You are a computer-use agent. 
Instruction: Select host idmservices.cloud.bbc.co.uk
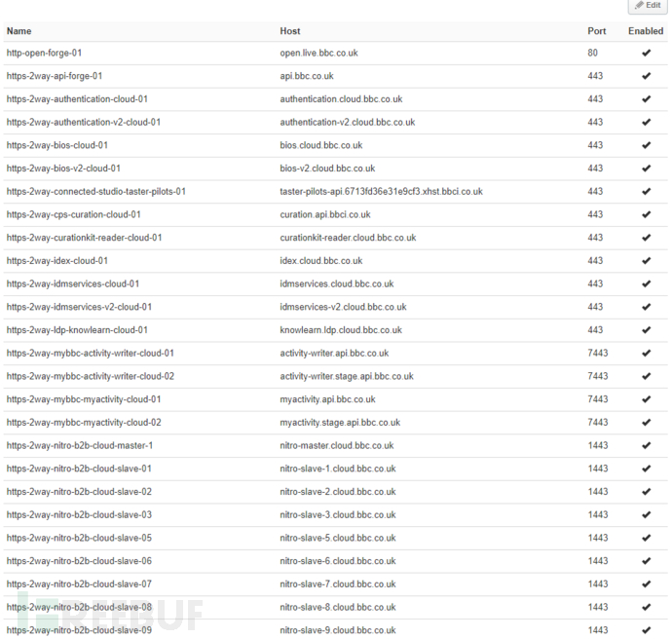pyautogui.click(x=337, y=283)
